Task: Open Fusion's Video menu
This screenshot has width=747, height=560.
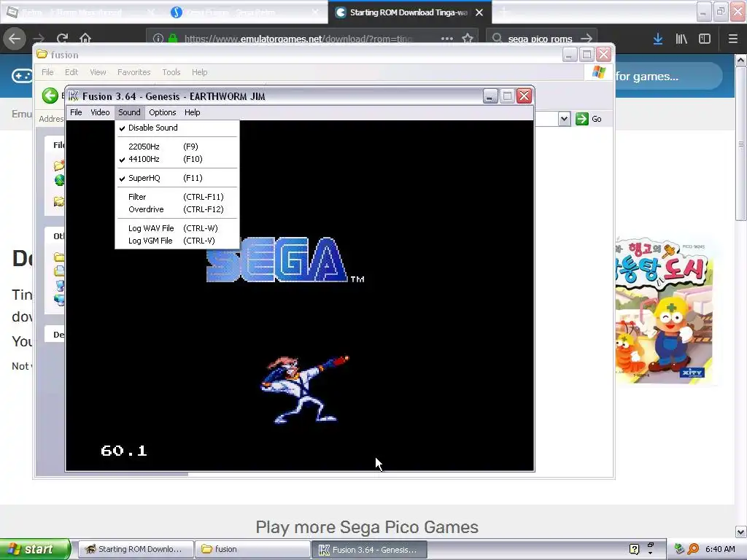Action: click(100, 112)
